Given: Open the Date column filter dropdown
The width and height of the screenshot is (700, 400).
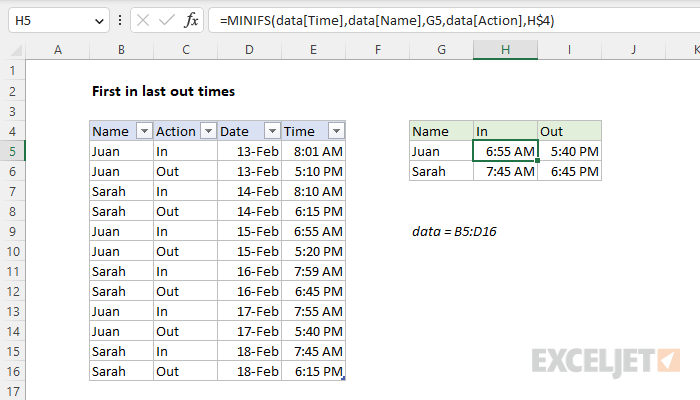Looking at the screenshot, I should click(x=272, y=131).
